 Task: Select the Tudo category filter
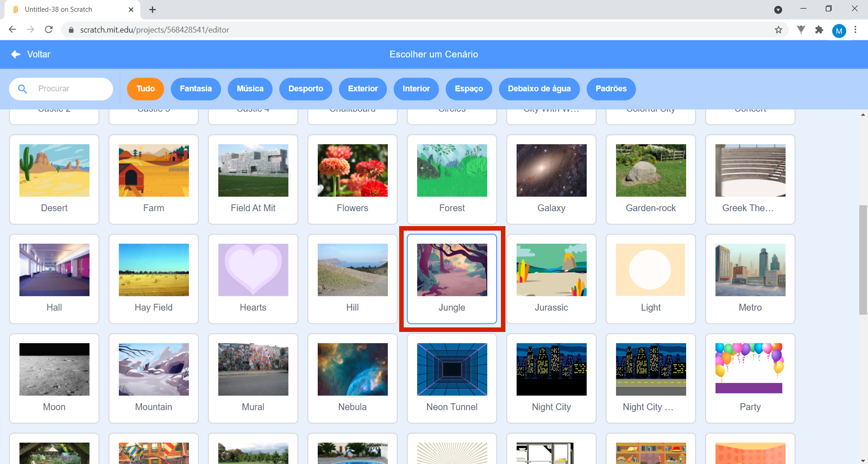tap(146, 89)
